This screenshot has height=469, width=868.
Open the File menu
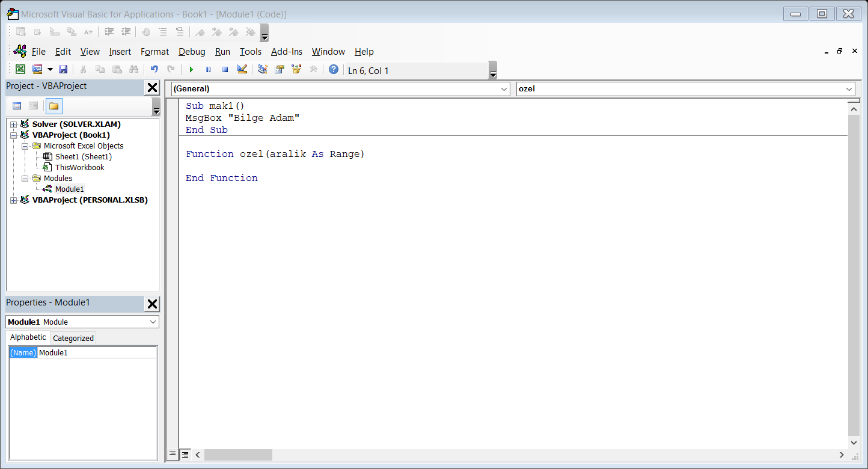pyautogui.click(x=38, y=52)
